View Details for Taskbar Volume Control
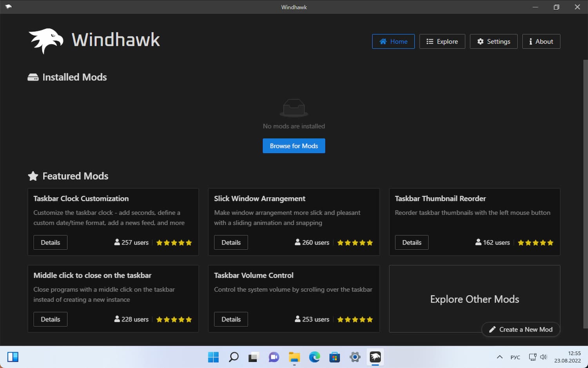Screen dimensions: 588x368 (231, 319)
